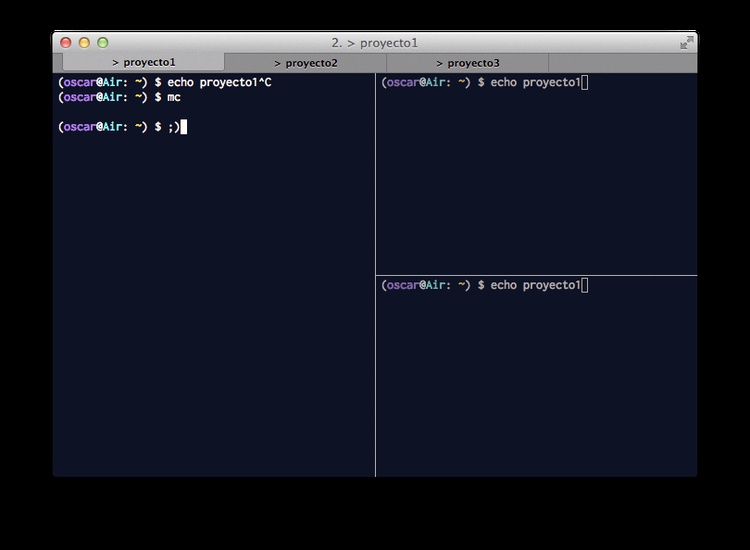This screenshot has width=750, height=550.
Task: Select the proyecto1 tab
Action: click(x=144, y=63)
